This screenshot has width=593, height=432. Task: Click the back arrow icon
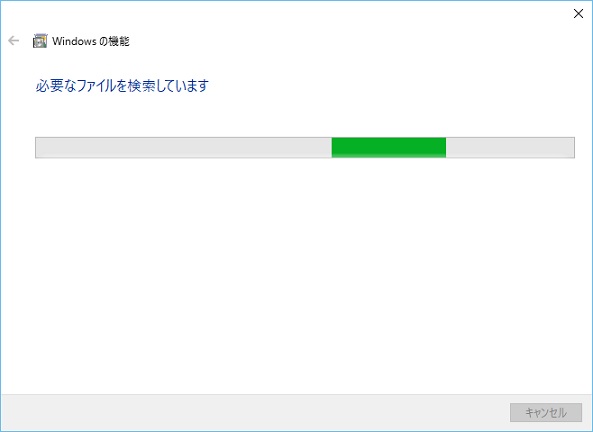[14, 40]
